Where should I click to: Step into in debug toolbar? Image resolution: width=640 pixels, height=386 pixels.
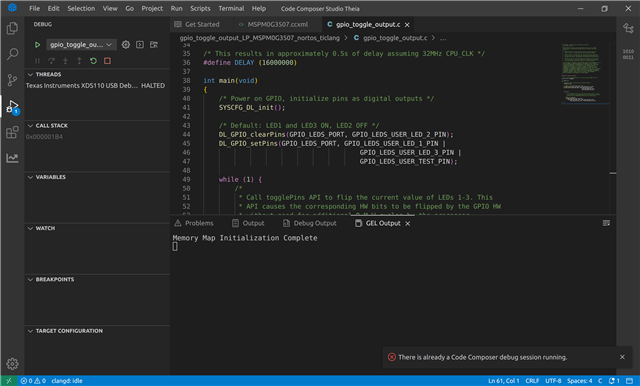(x=65, y=61)
